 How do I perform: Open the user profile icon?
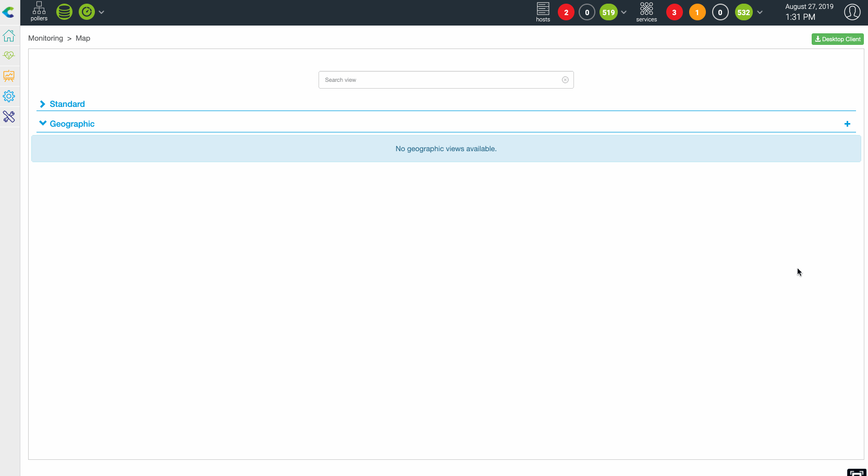pyautogui.click(x=852, y=12)
